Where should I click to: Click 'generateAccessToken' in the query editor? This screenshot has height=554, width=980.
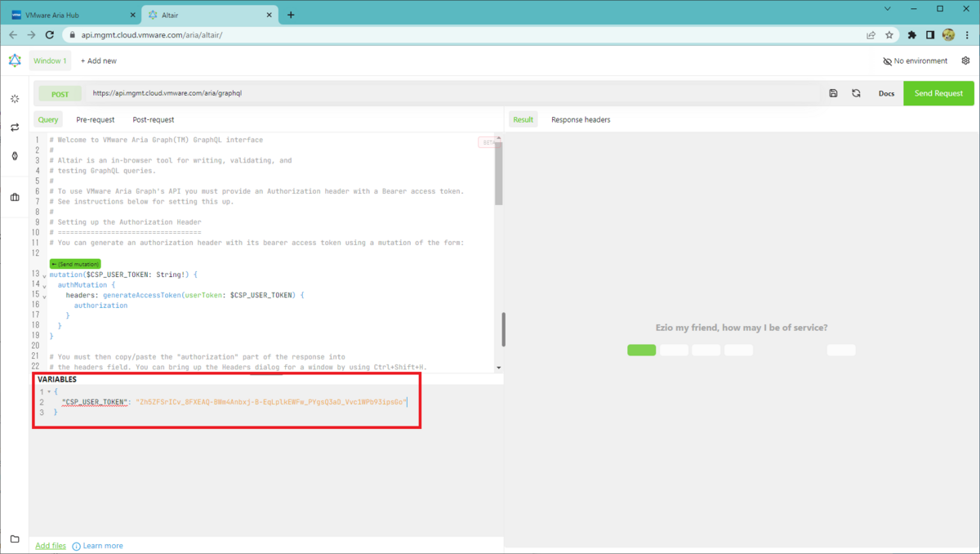[x=144, y=295]
